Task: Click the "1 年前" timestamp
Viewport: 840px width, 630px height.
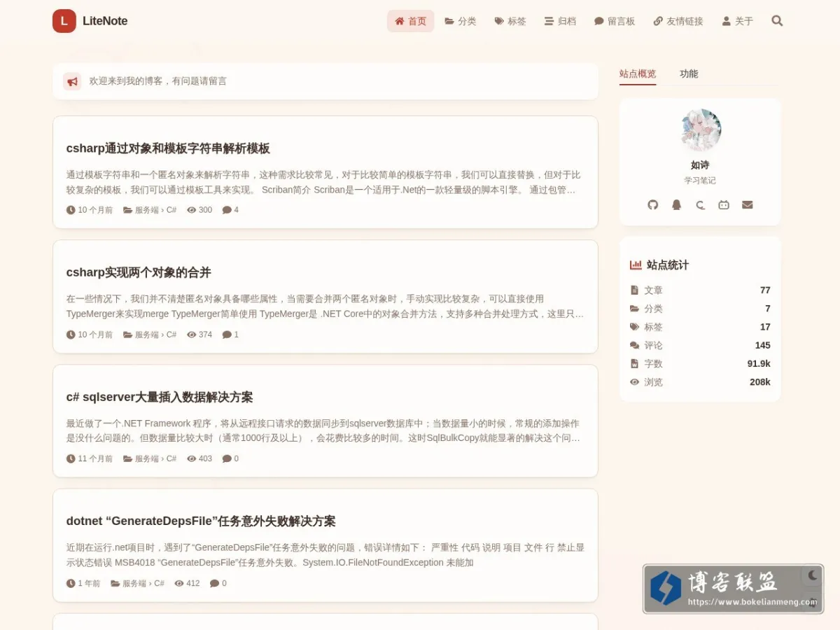Action: [x=83, y=583]
